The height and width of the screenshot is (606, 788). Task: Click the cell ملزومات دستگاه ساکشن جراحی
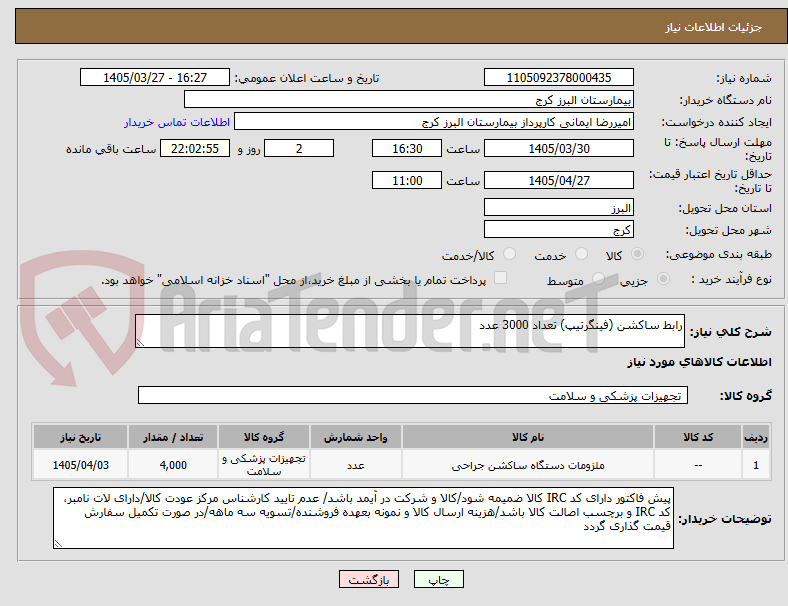(x=528, y=465)
